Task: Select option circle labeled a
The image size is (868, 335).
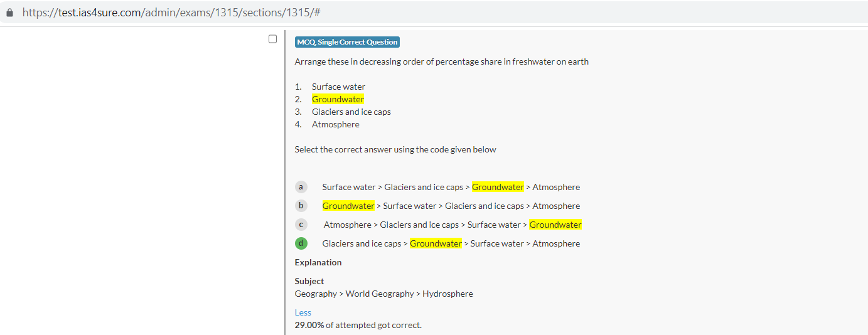Action: tap(301, 187)
